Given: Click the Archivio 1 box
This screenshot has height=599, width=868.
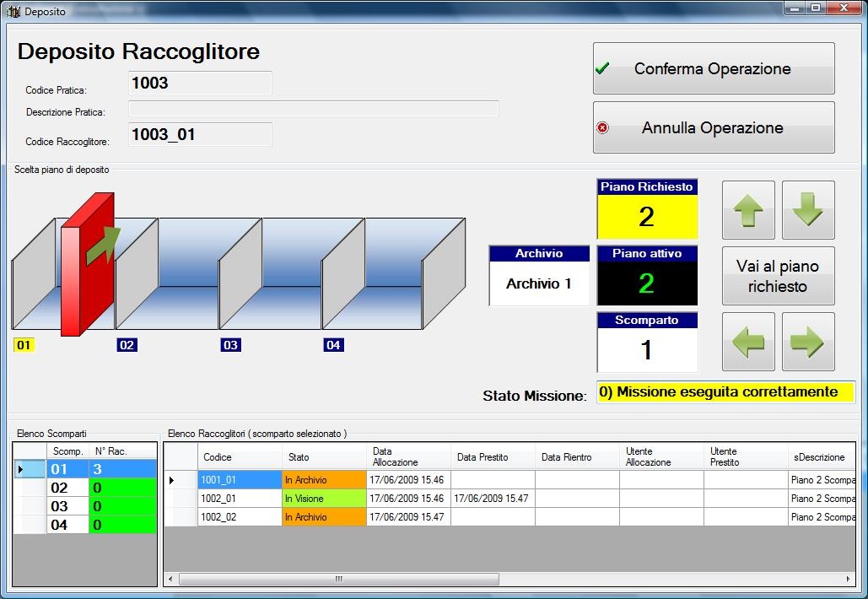Looking at the screenshot, I should (x=539, y=283).
